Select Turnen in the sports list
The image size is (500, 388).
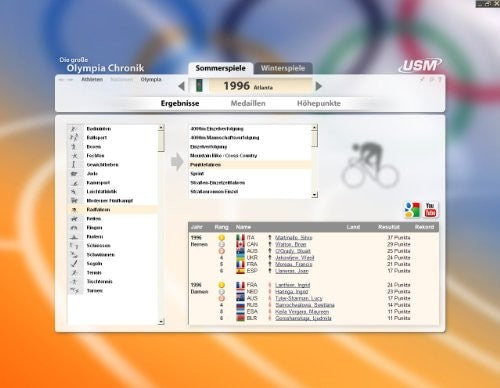(x=95, y=291)
